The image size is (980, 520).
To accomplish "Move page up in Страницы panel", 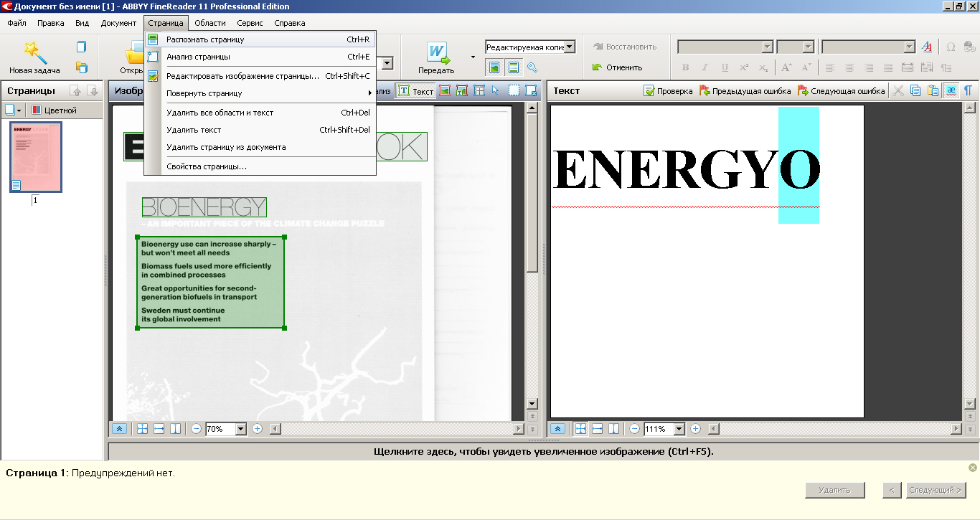I will [75, 91].
